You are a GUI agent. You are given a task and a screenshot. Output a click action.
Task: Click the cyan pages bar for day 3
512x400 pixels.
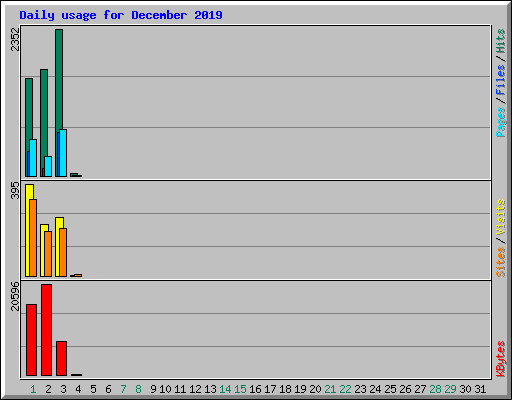pyautogui.click(x=63, y=153)
